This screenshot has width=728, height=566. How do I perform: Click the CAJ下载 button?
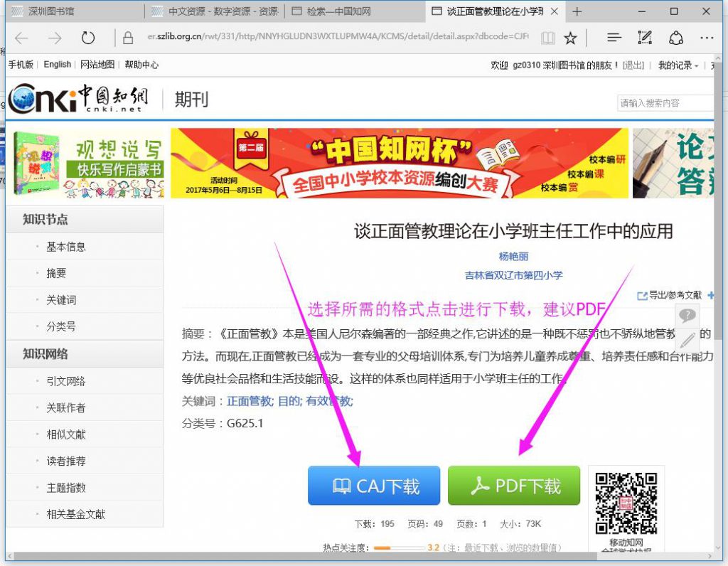pyautogui.click(x=374, y=486)
